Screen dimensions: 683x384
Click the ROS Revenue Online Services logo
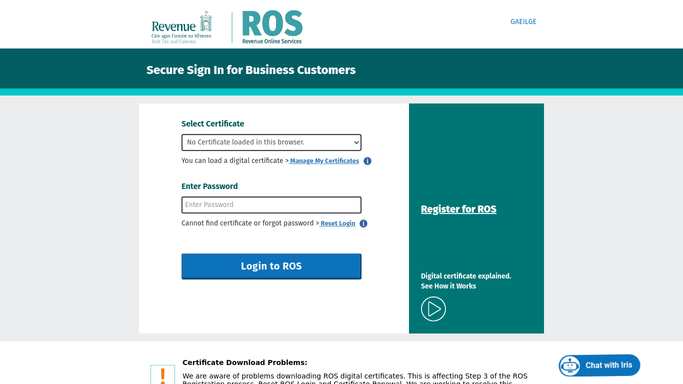pyautogui.click(x=272, y=27)
